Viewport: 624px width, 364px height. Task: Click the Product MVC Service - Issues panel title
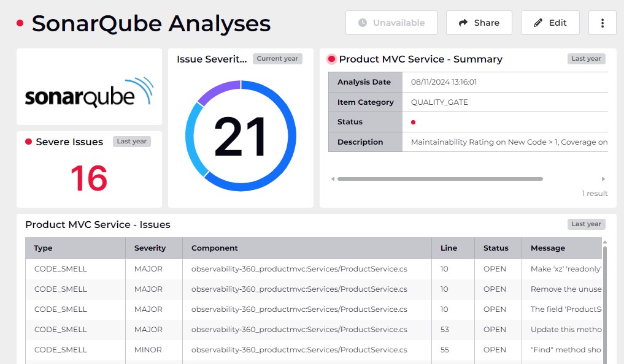(97, 224)
